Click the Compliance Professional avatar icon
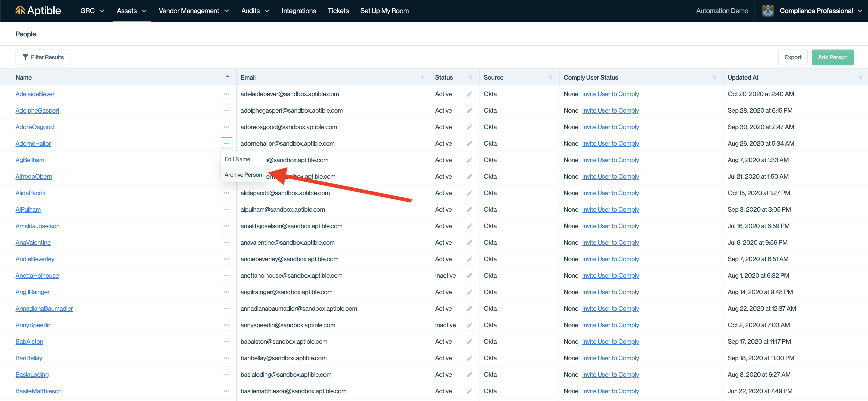This screenshot has height=401, width=868. (x=768, y=11)
